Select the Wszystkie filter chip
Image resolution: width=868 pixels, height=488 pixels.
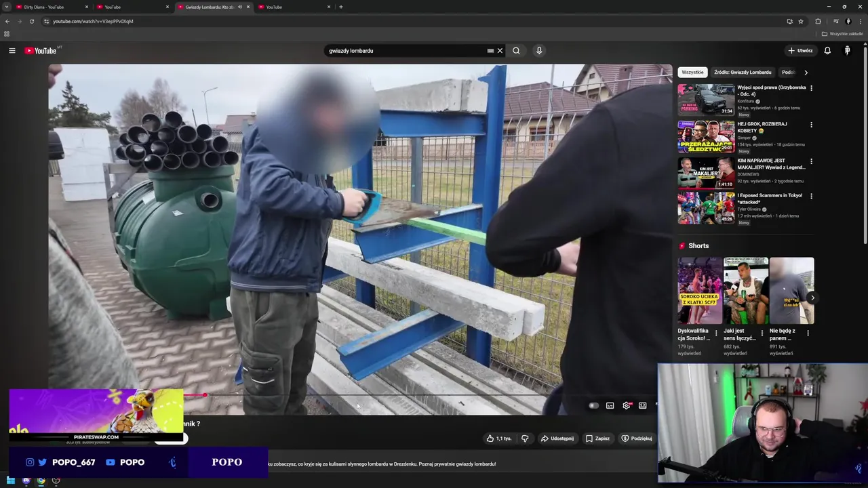coord(692,73)
